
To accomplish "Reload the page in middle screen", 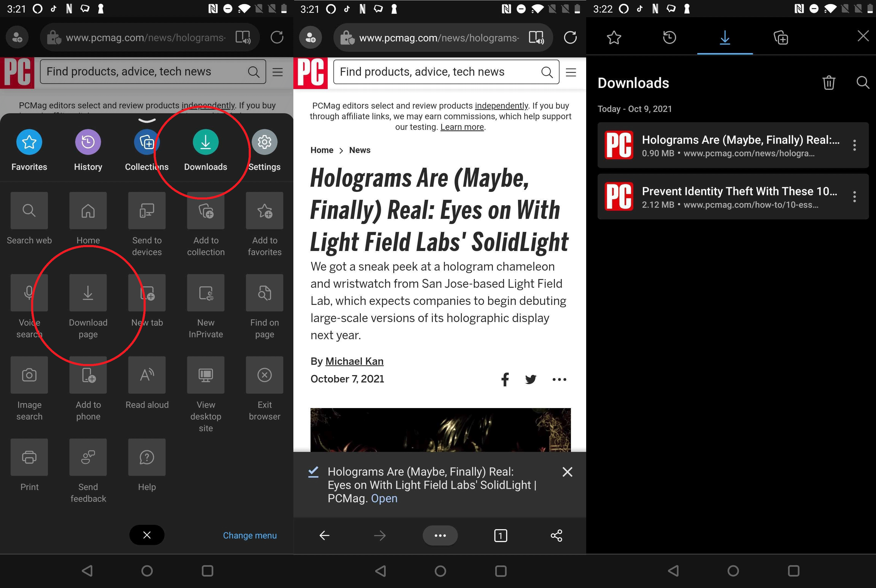I will [x=570, y=38].
